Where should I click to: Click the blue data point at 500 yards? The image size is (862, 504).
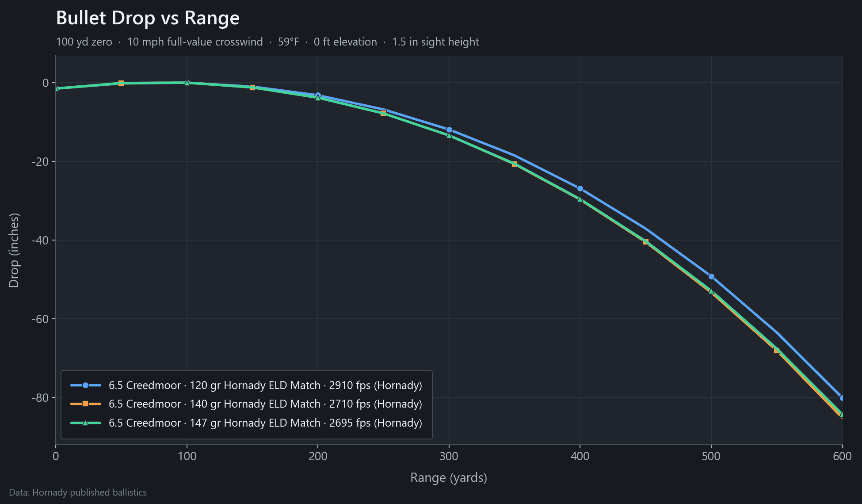(x=711, y=277)
